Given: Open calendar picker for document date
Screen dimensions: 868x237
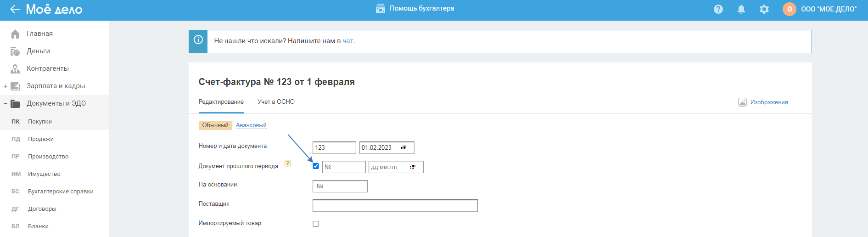Looking at the screenshot, I should tap(403, 147).
